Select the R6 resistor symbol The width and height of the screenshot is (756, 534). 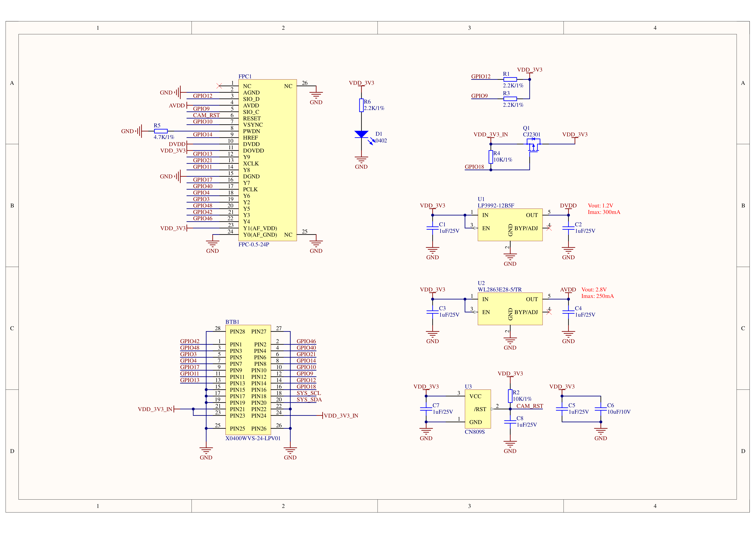point(362,105)
